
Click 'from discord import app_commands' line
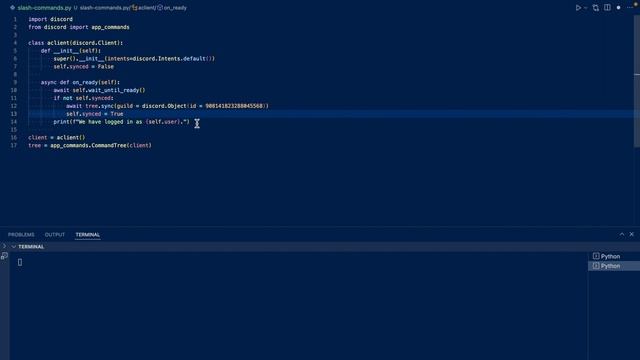79,27
